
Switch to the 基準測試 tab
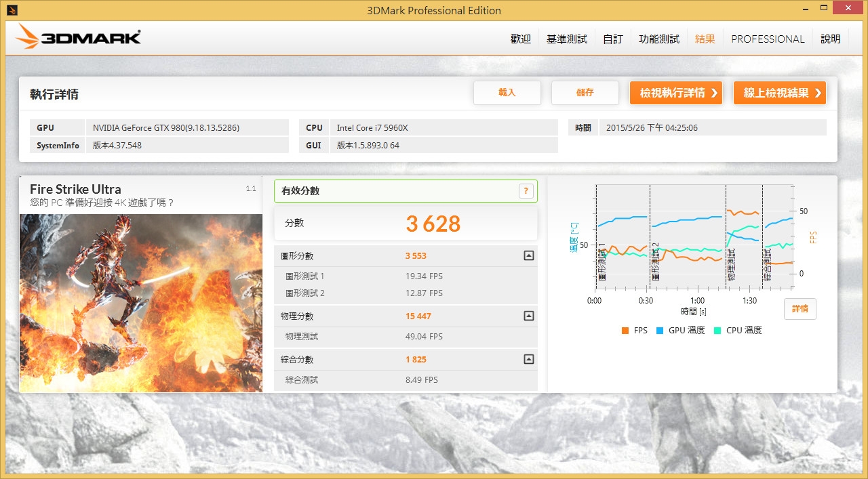click(x=567, y=39)
